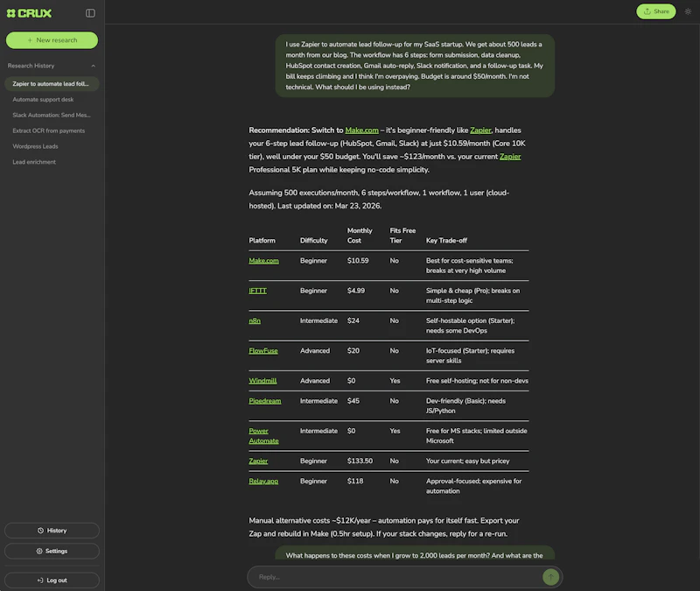Click the History button
This screenshot has width=700, height=591.
click(x=52, y=531)
